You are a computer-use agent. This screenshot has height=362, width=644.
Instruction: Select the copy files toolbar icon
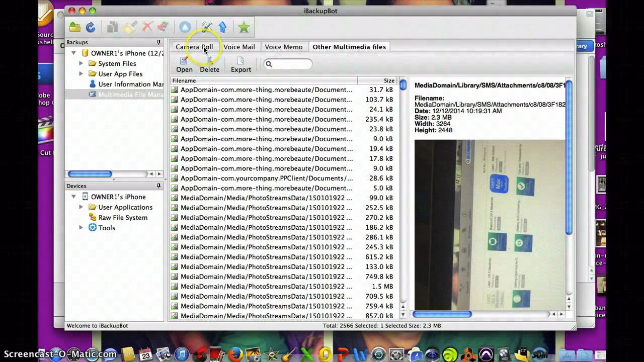[x=113, y=27]
